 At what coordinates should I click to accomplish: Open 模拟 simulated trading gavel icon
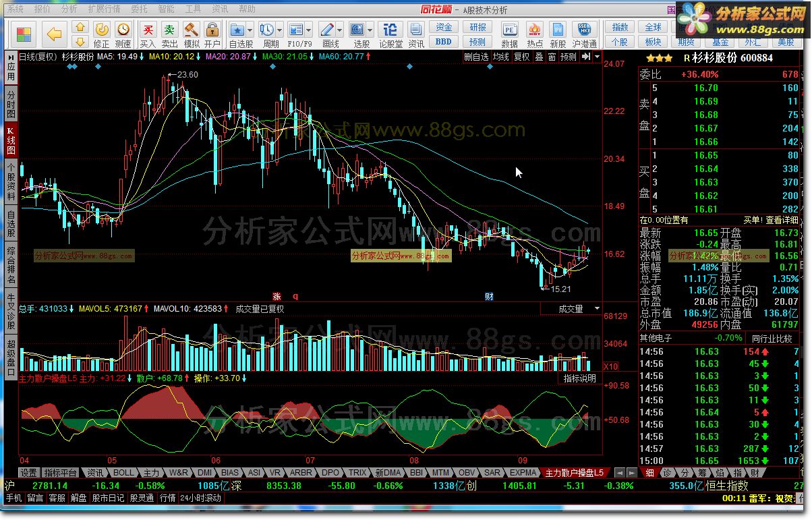coord(192,34)
